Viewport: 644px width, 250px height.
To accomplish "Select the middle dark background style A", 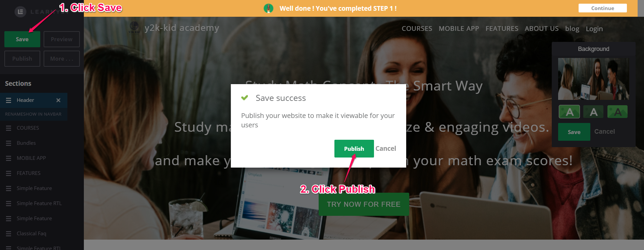I will click(593, 112).
